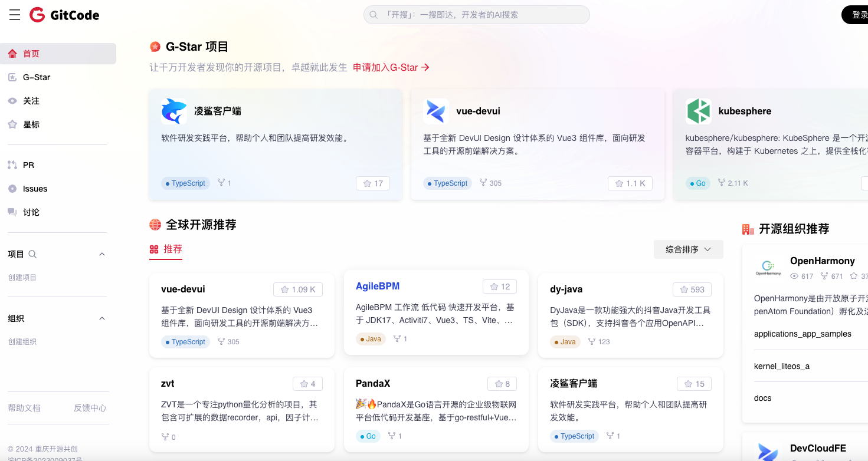Click the kubesphere logo icon
The height and width of the screenshot is (461, 868).
coord(699,111)
